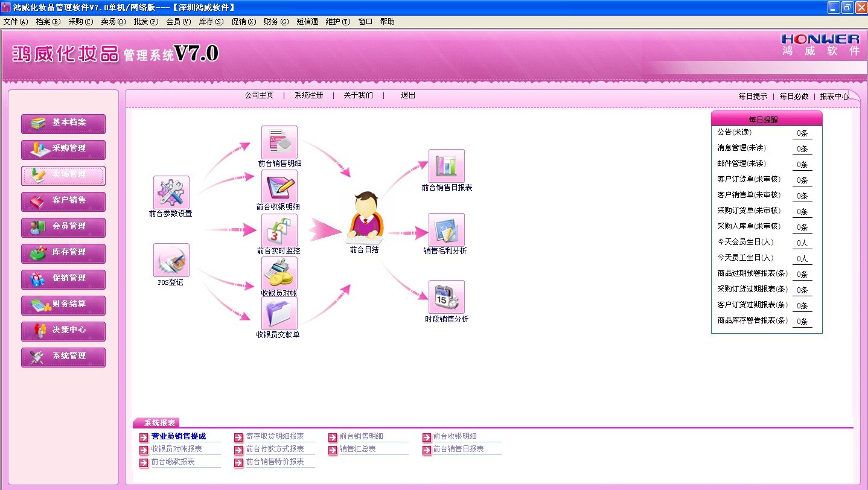
Task: Select 库存管理 sidebar button
Action: [63, 253]
